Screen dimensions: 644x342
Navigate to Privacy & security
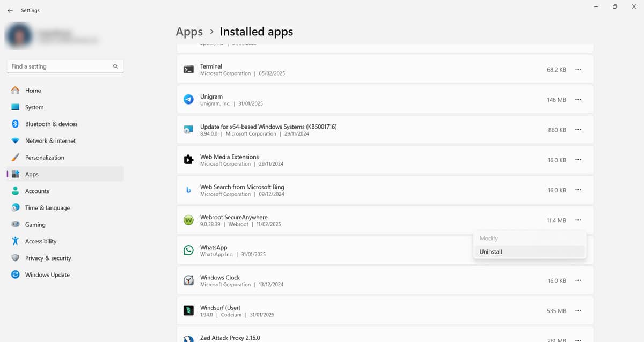(65, 258)
